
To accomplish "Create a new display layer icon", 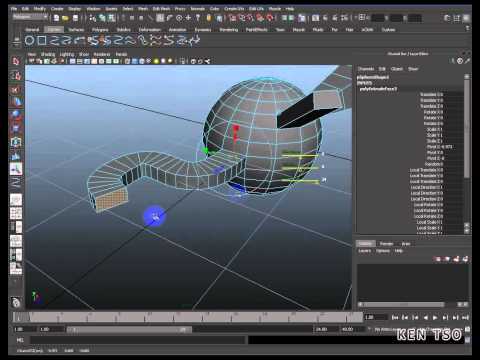I will [456, 259].
